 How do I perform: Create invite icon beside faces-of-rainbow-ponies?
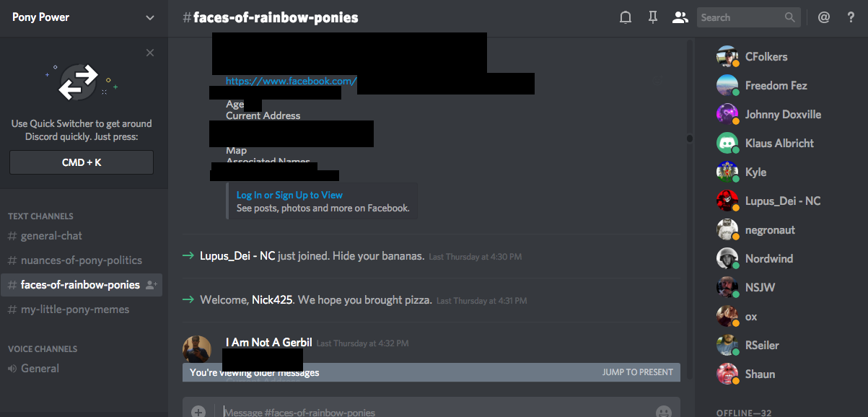coord(152,285)
